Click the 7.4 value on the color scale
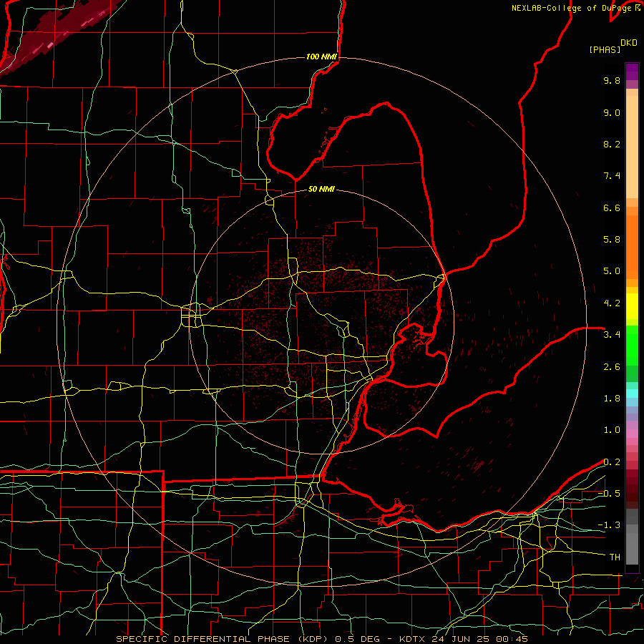 pos(612,176)
